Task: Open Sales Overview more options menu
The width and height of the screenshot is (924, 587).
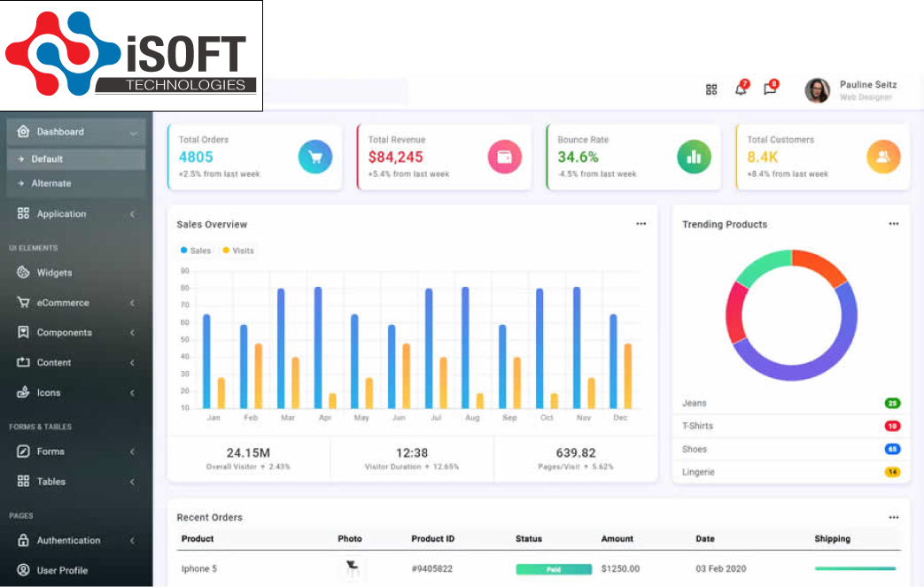Action: pyautogui.click(x=641, y=224)
